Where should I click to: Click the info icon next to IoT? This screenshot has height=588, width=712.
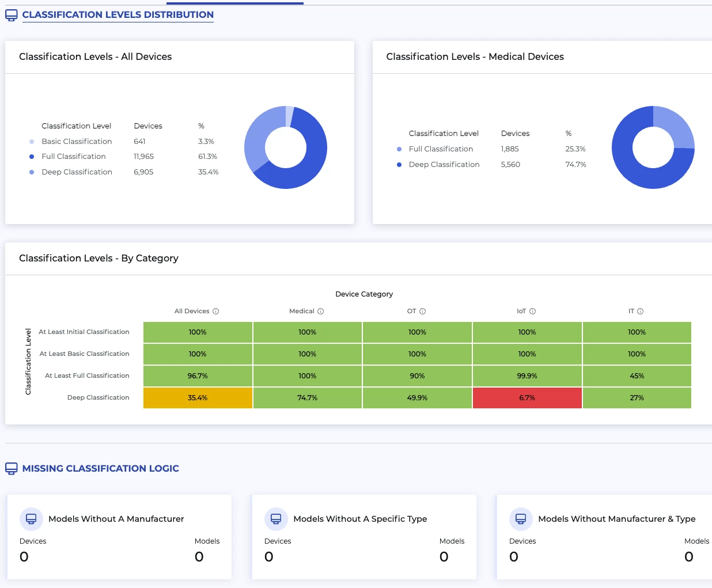tap(533, 312)
